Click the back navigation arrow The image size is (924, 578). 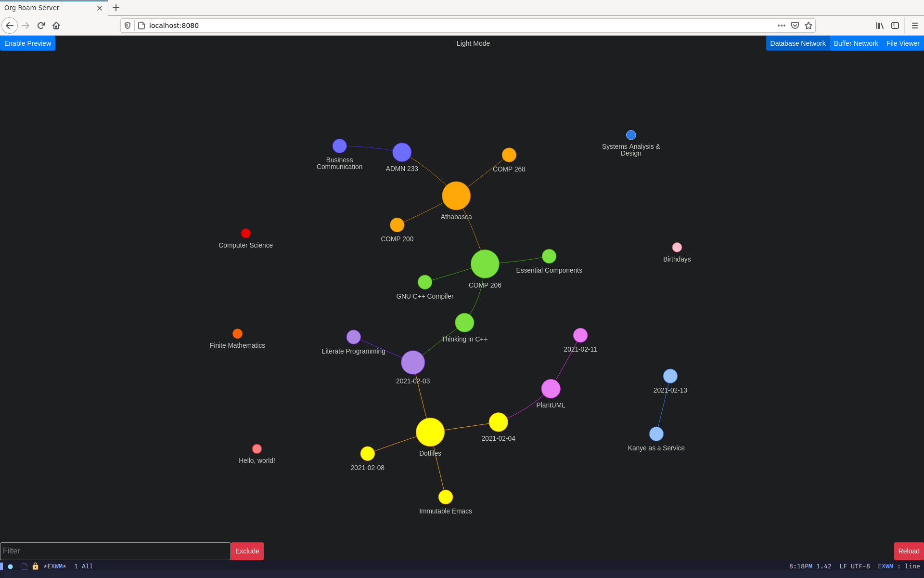pos(9,26)
